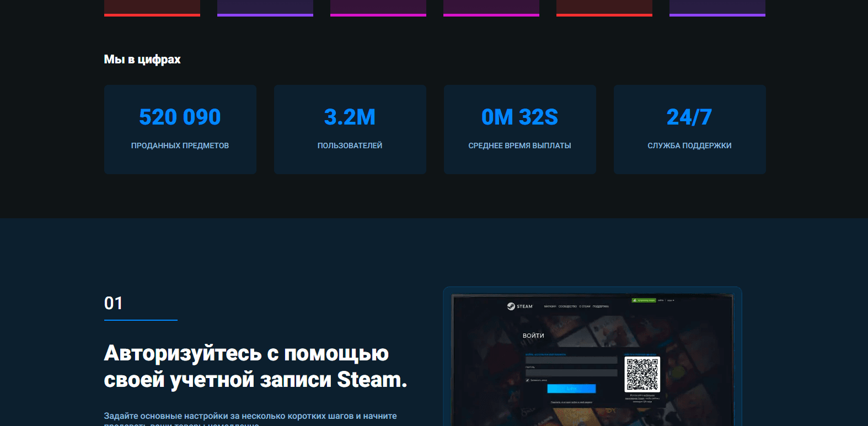Click the 'ПРОДАННЫХ ПРЕДМЕТОВ' label
Image resolution: width=868 pixels, height=426 pixels.
click(180, 145)
